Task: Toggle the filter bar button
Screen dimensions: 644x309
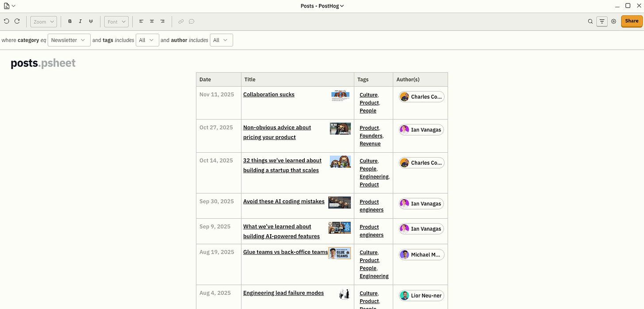Action: point(602,21)
